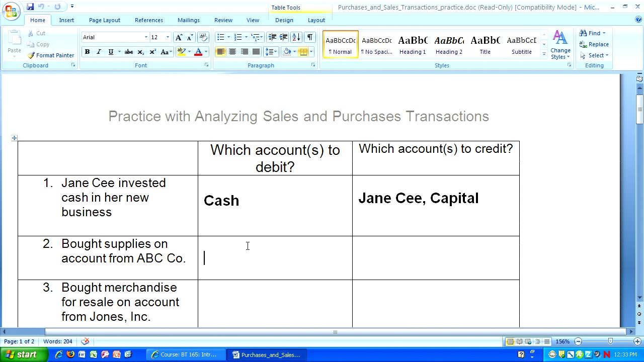Open the Office Button menu
Screen dimensions: 644x362
coord(11,10)
